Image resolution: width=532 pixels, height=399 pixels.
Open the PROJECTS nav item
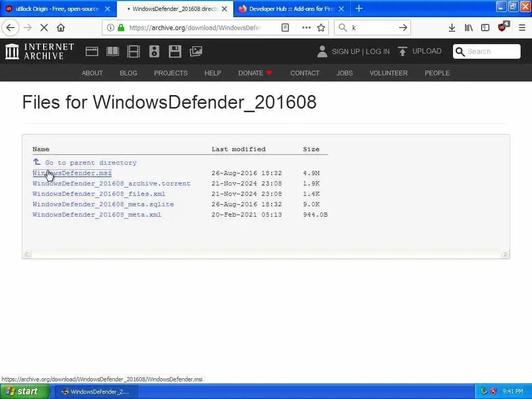point(170,73)
